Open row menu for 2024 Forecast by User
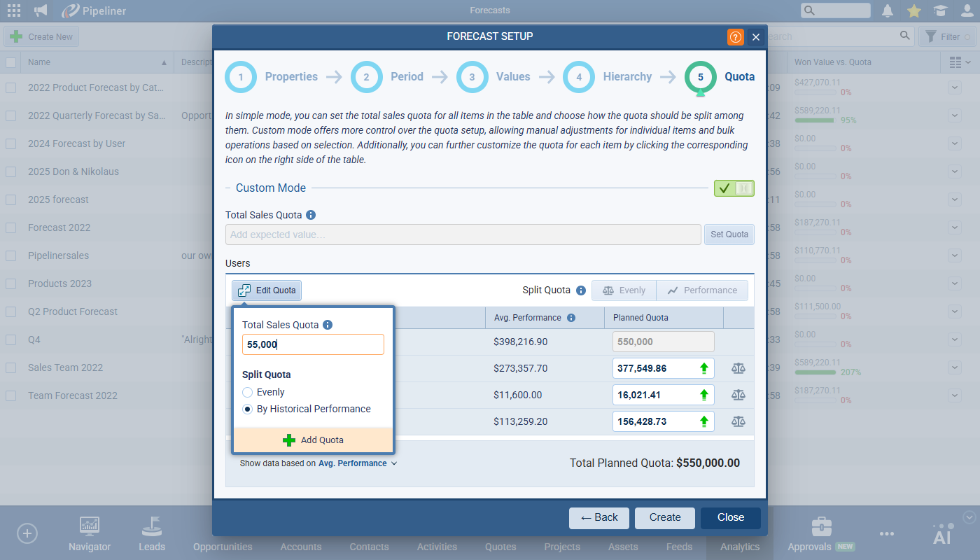The width and height of the screenshot is (980, 560). 955,143
